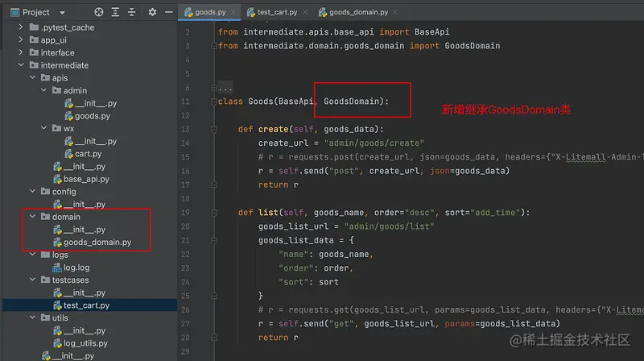Viewport: 644px width, 361px height.
Task: Select goods_domain.py in domain folder
Action: coord(97,243)
